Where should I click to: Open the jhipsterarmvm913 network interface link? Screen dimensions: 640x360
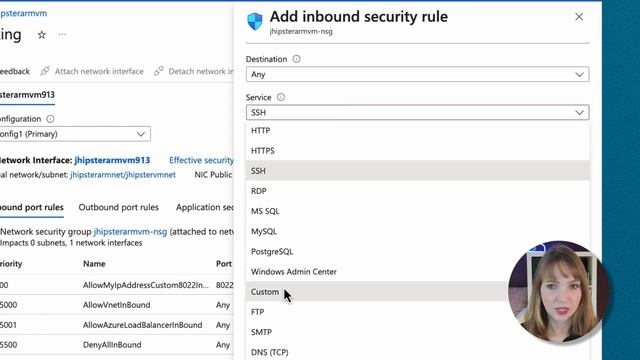tap(112, 160)
